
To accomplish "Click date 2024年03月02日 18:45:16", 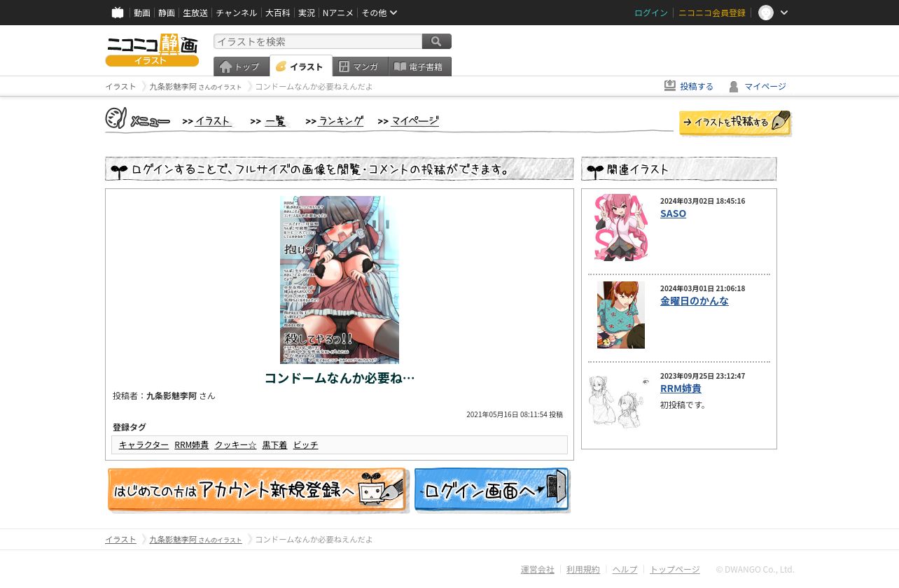I will click(x=702, y=201).
